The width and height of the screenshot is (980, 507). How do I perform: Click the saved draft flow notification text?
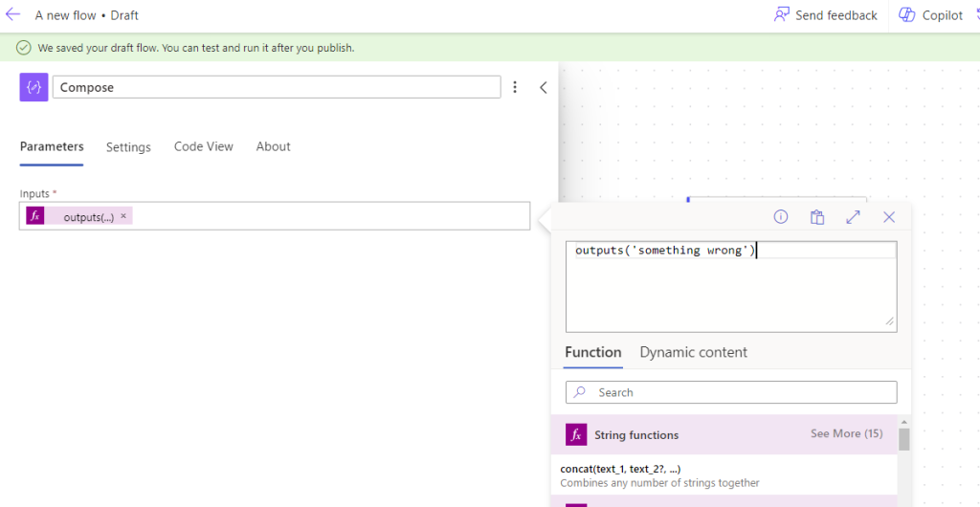click(196, 48)
